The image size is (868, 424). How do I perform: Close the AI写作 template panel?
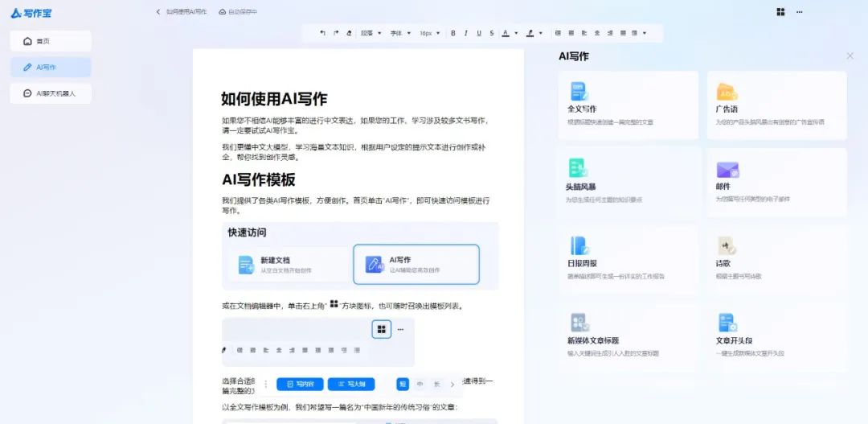pos(850,56)
